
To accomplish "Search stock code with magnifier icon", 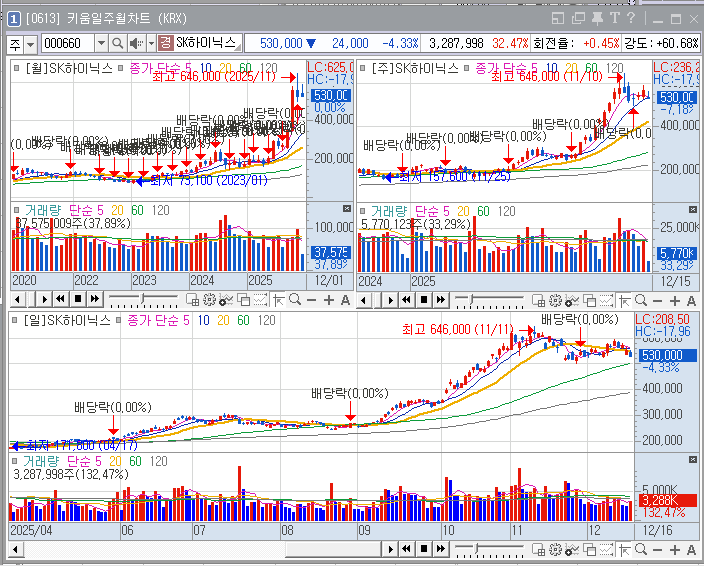I will tap(118, 44).
